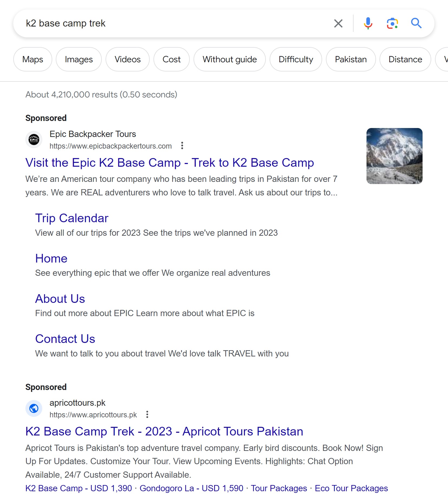
Task: Click the apricottours.pk globe favicon
Action: [x=34, y=408]
